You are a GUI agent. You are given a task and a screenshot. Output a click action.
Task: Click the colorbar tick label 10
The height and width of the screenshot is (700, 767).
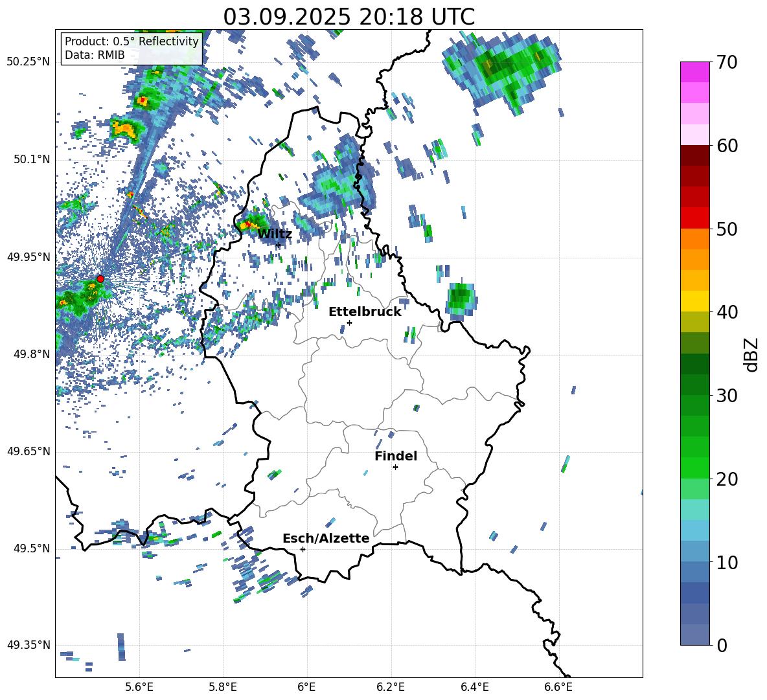click(x=727, y=562)
